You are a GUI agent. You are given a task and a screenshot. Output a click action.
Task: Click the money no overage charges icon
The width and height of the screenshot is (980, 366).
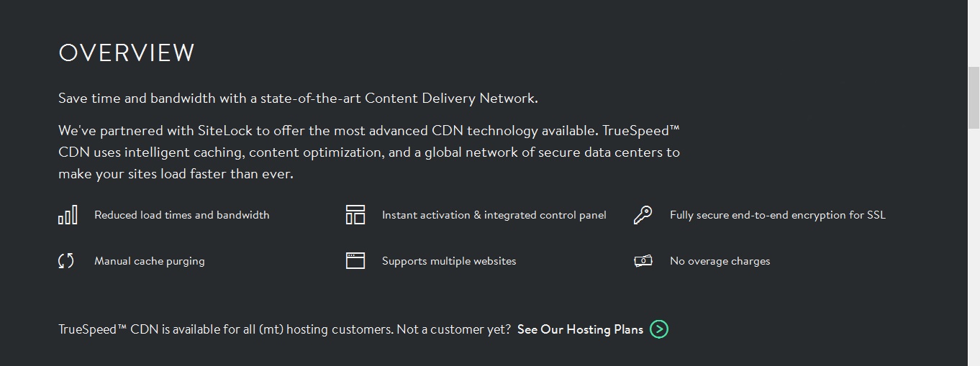point(643,261)
